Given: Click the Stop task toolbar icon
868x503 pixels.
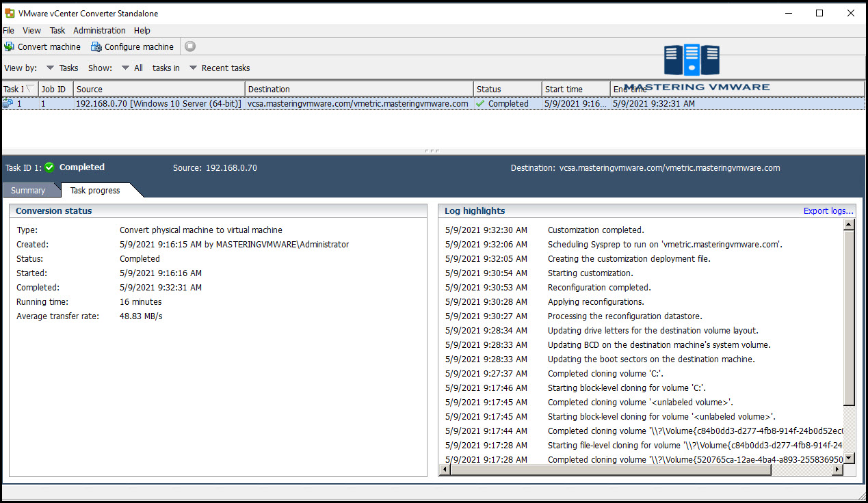Looking at the screenshot, I should [x=190, y=46].
